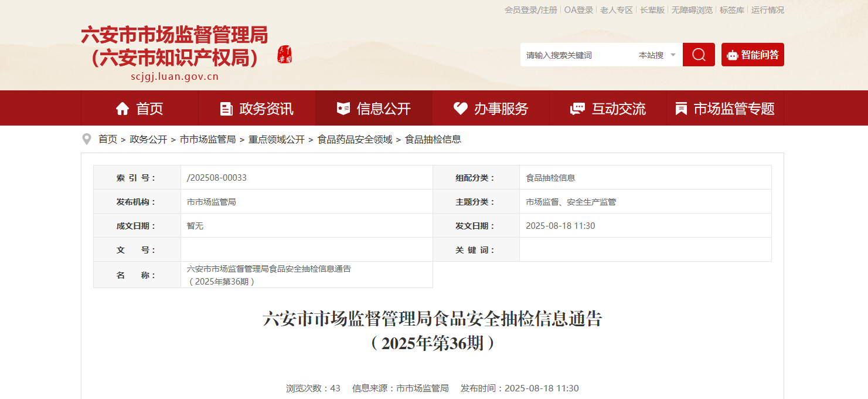Click the 名称 cell notice title text

(x=268, y=275)
